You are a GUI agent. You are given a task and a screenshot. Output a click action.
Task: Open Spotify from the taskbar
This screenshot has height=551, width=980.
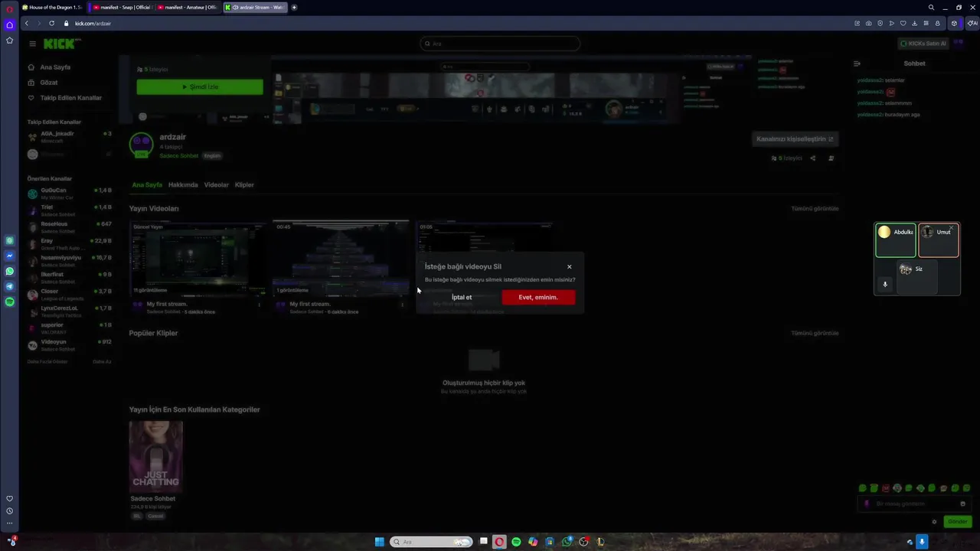(x=516, y=542)
